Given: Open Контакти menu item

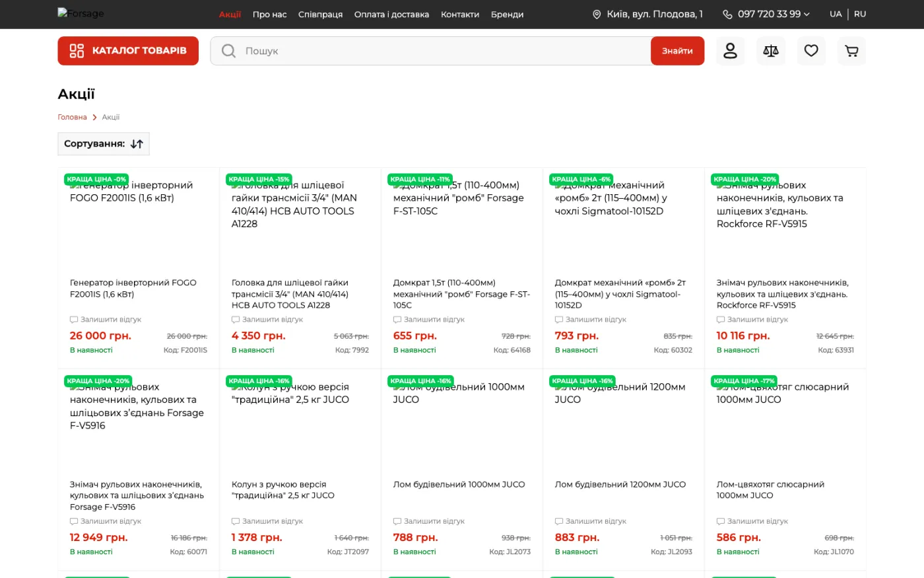Looking at the screenshot, I should tap(460, 15).
